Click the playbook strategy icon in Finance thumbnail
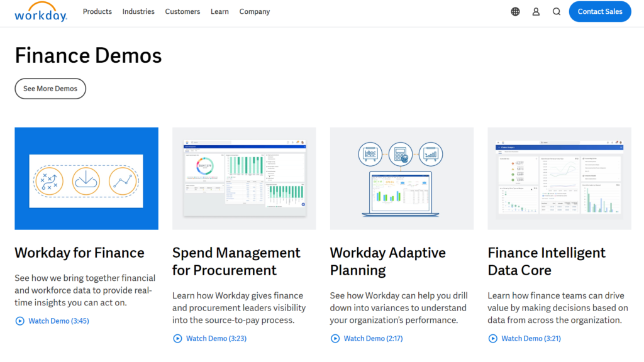 [x=49, y=181]
